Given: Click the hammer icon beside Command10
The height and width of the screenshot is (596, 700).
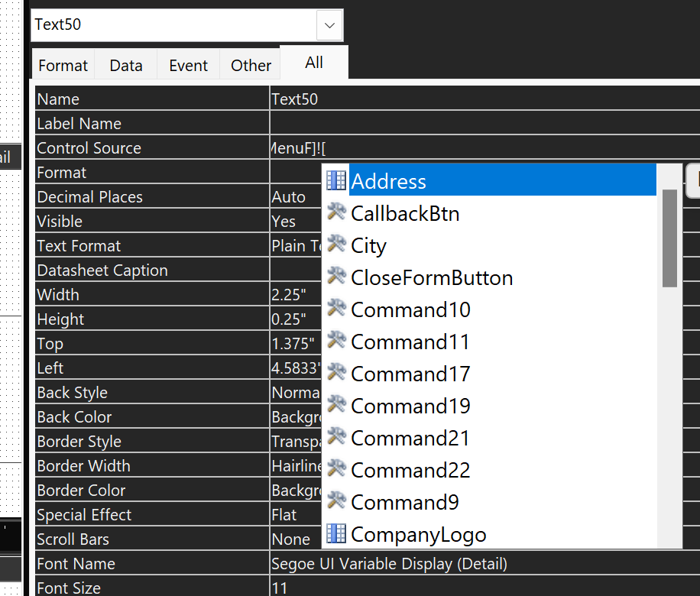Looking at the screenshot, I should click(336, 309).
